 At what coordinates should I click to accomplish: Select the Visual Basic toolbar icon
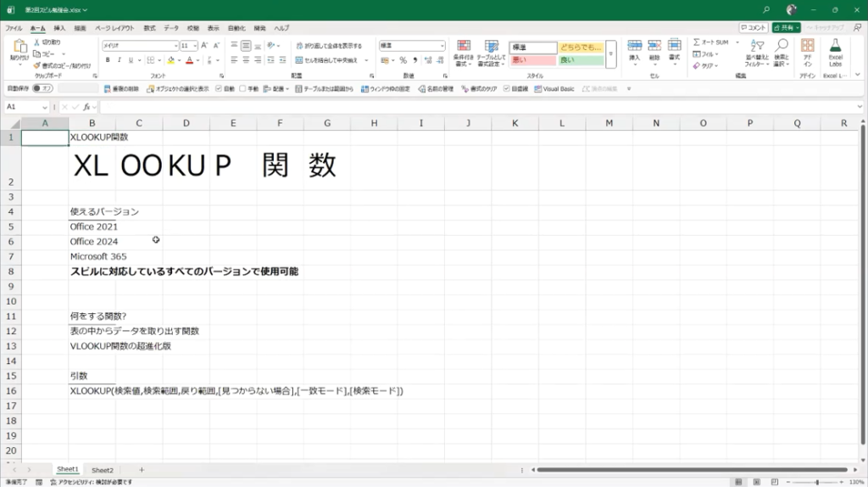pyautogui.click(x=554, y=88)
